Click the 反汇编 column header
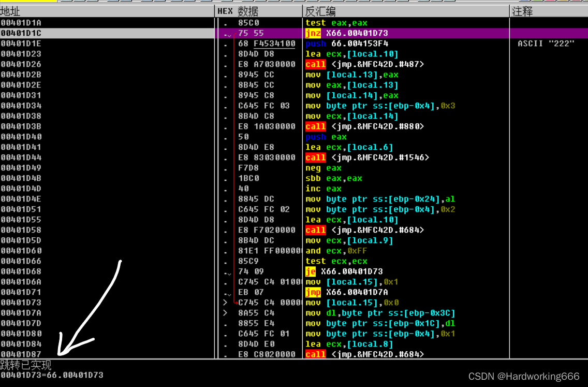Viewport: 588px width, 387px height. (x=406, y=11)
